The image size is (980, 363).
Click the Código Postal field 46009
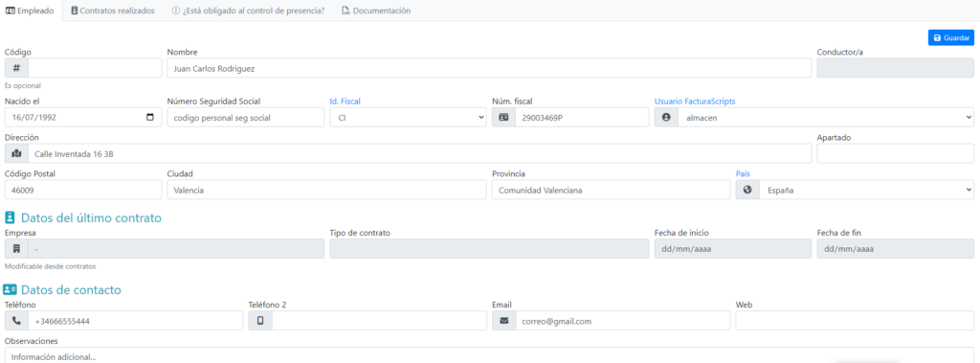(x=83, y=190)
